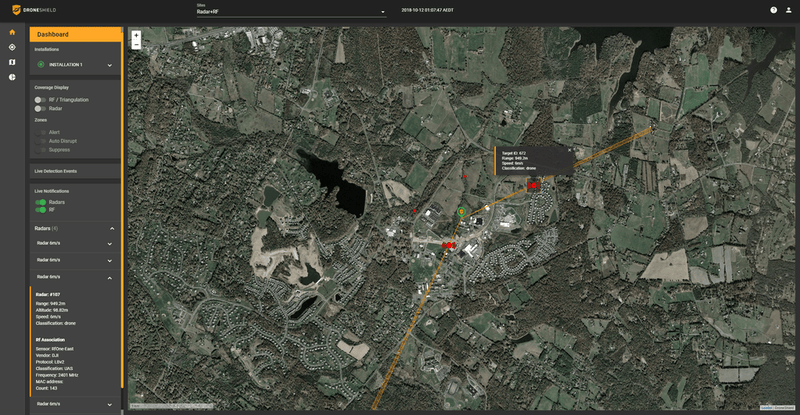Click the target crosshair sidebar icon
Viewport: 800px width, 415px height.
click(x=12, y=47)
